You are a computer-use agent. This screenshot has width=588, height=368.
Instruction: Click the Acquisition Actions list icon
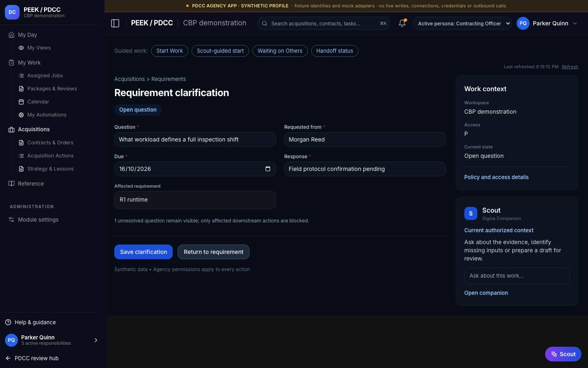[21, 156]
